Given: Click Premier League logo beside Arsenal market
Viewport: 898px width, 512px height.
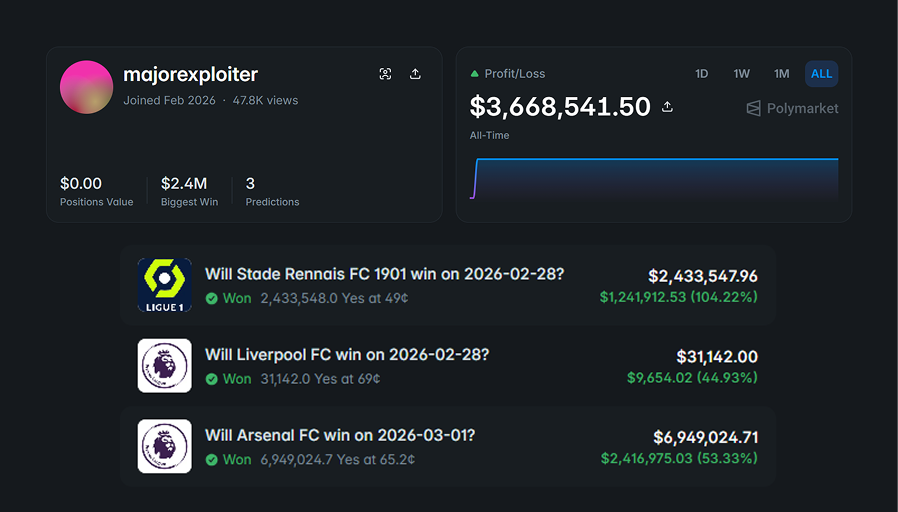Looking at the screenshot, I should click(164, 446).
